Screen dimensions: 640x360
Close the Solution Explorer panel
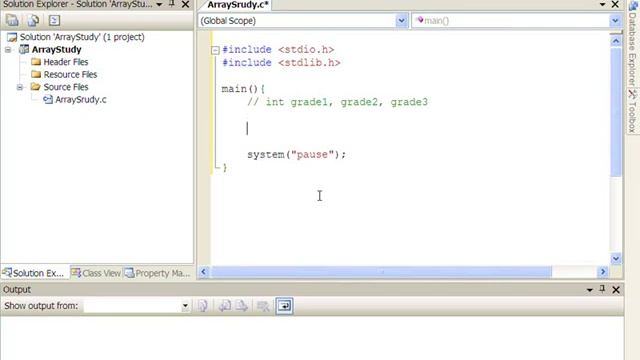click(185, 4)
